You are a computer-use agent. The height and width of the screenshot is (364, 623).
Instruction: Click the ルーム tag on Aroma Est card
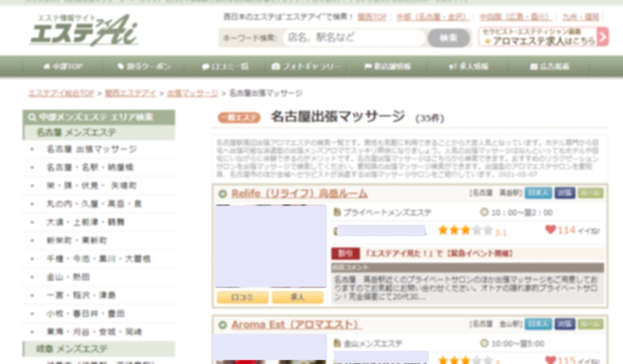pyautogui.click(x=591, y=324)
